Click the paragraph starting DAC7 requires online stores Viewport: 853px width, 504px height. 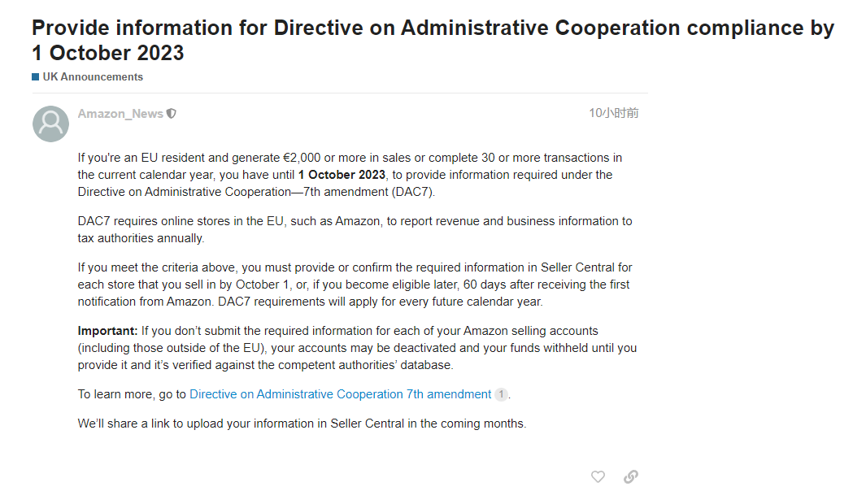[x=355, y=229]
